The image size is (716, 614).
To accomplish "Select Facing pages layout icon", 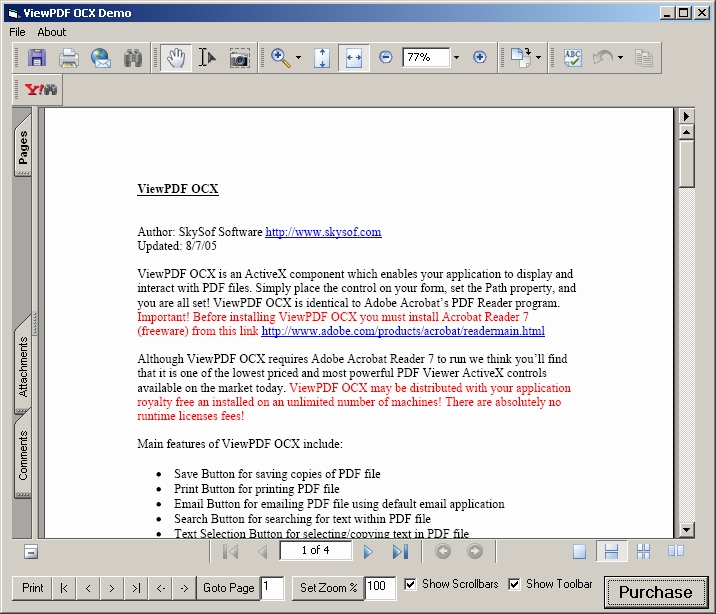I will click(x=676, y=551).
